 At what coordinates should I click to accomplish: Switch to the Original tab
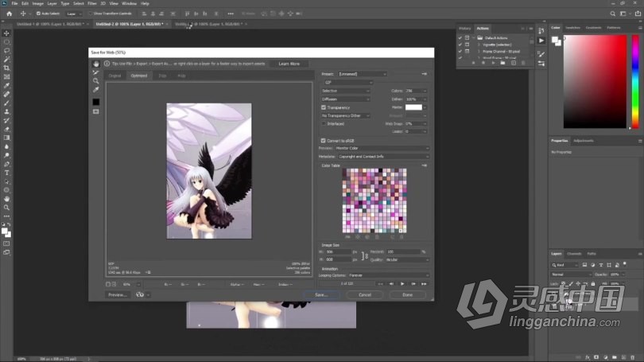tap(115, 76)
